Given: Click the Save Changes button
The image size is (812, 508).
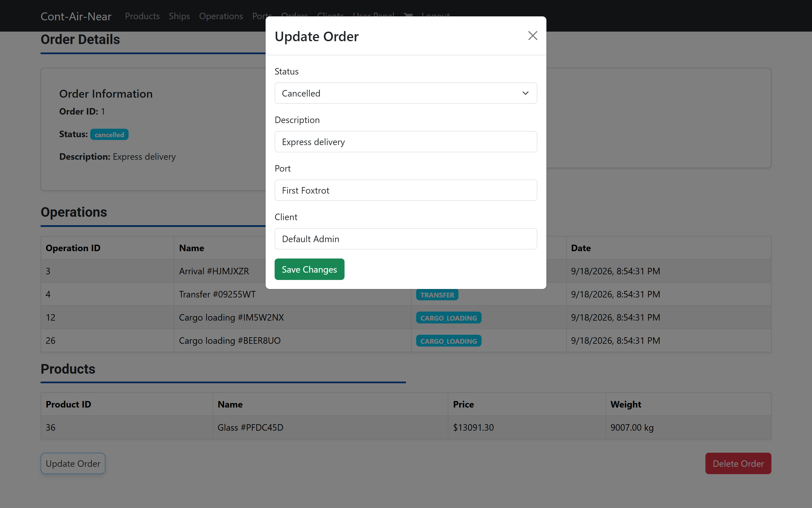Looking at the screenshot, I should (309, 269).
